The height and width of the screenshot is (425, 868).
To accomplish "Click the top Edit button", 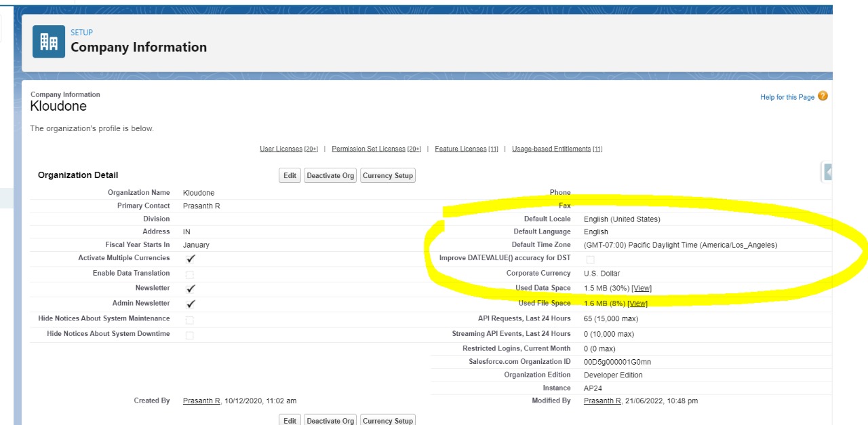I will [290, 175].
